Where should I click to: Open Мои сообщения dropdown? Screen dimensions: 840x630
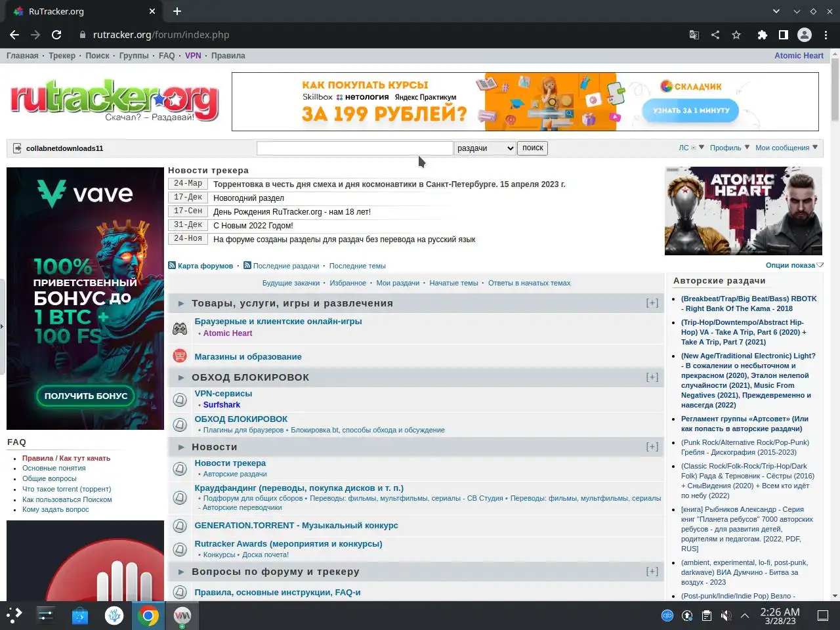787,148
